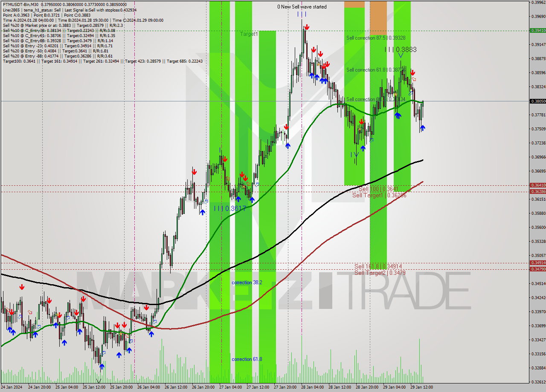Viewport: 546px width, 392px height.
Task: Click the red 0.34914 price tag
Action: pyautogui.click(x=537, y=262)
